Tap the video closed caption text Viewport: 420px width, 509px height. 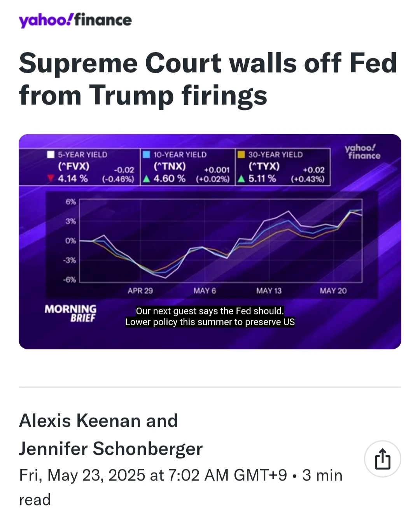[x=210, y=316]
